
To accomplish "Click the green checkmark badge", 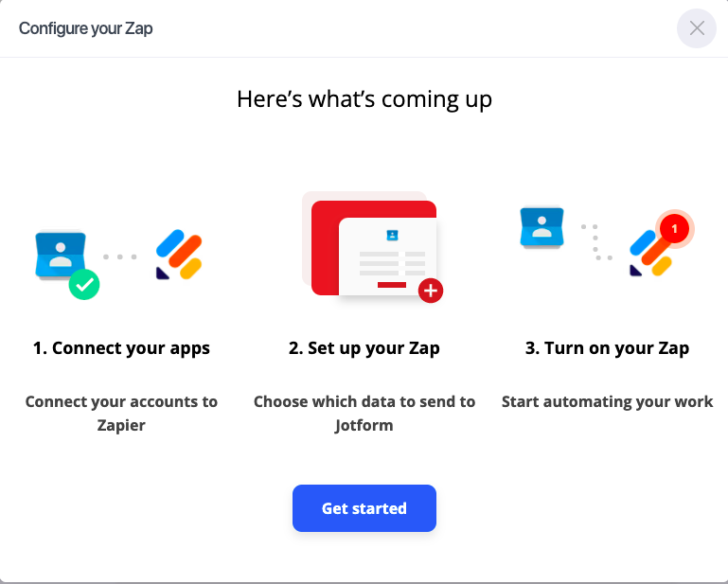I will click(x=84, y=282).
